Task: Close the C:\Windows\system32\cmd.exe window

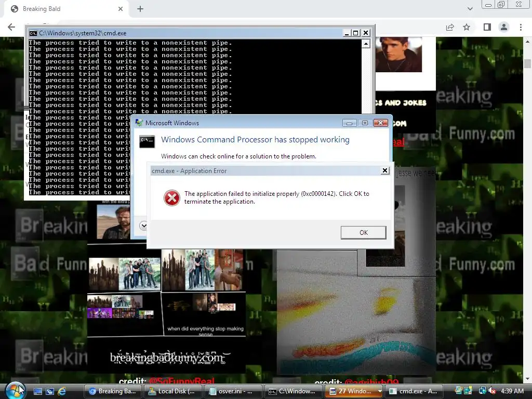Action: click(366, 33)
